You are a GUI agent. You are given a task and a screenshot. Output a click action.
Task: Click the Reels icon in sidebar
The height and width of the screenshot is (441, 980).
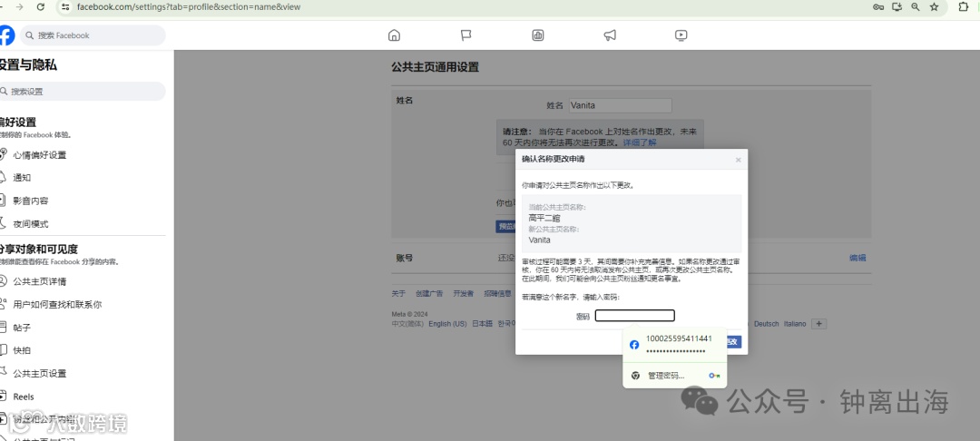click(x=3, y=396)
